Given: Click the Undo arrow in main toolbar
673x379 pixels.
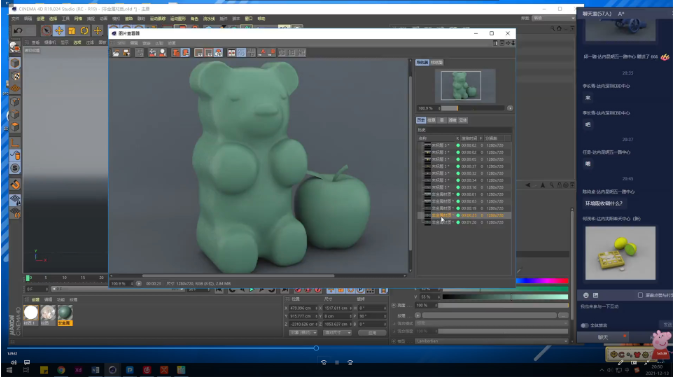Looking at the screenshot, I should (18, 30).
